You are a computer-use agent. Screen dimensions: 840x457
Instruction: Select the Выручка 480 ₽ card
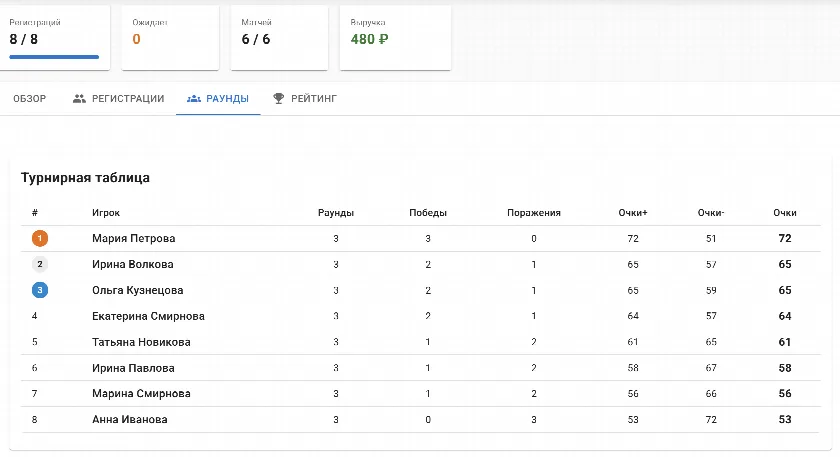click(x=395, y=38)
